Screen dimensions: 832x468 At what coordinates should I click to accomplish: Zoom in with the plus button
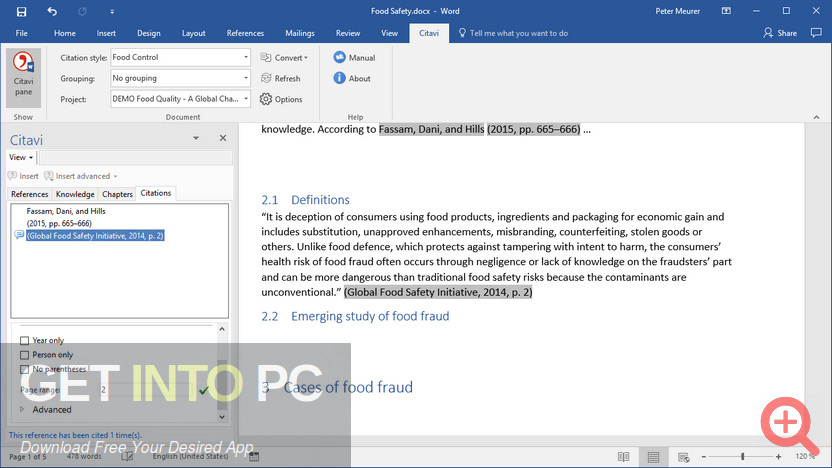[x=778, y=456]
